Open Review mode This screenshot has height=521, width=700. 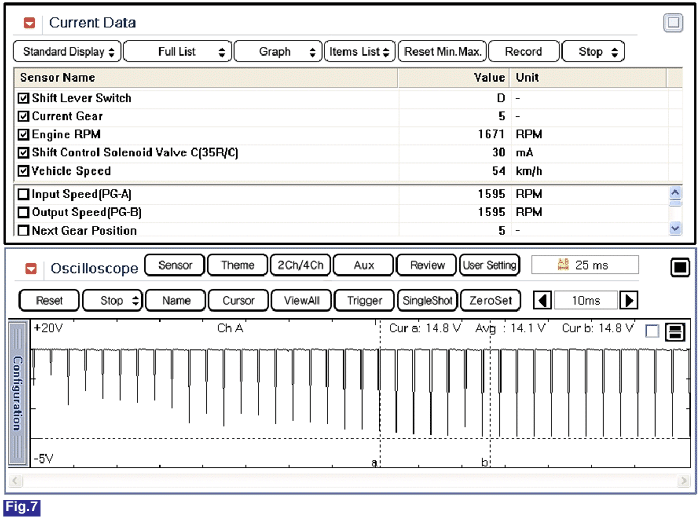(x=427, y=265)
